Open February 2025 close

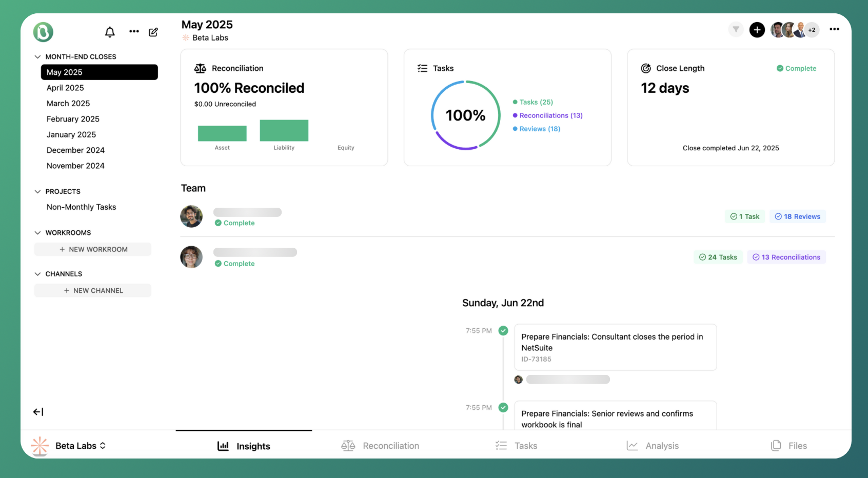click(x=73, y=119)
